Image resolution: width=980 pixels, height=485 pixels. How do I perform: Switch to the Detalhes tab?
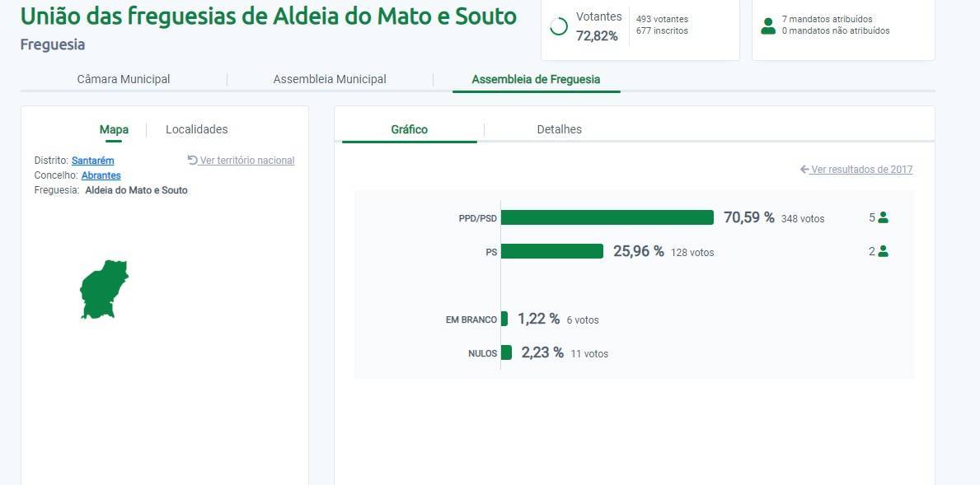tap(559, 129)
